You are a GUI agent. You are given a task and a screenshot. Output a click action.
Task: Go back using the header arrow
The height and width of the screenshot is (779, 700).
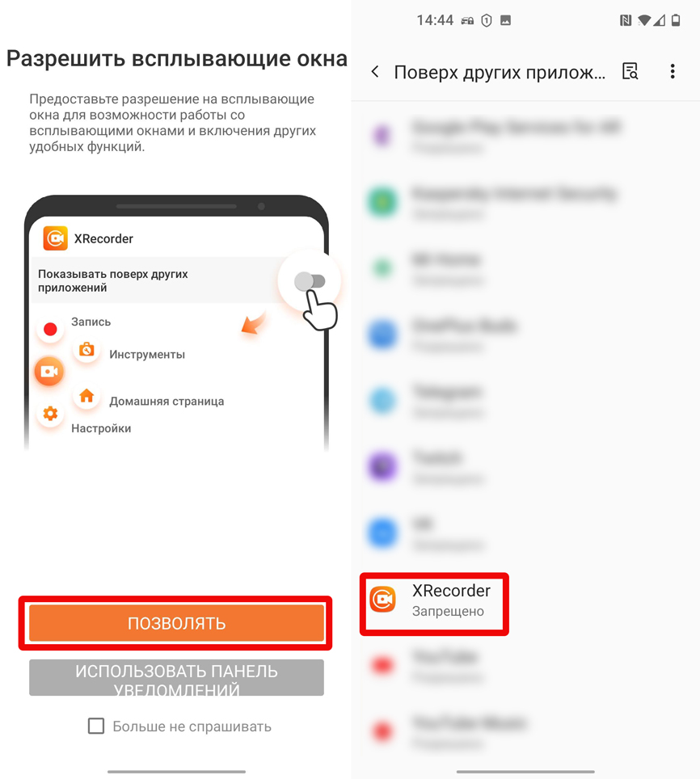[x=375, y=72]
